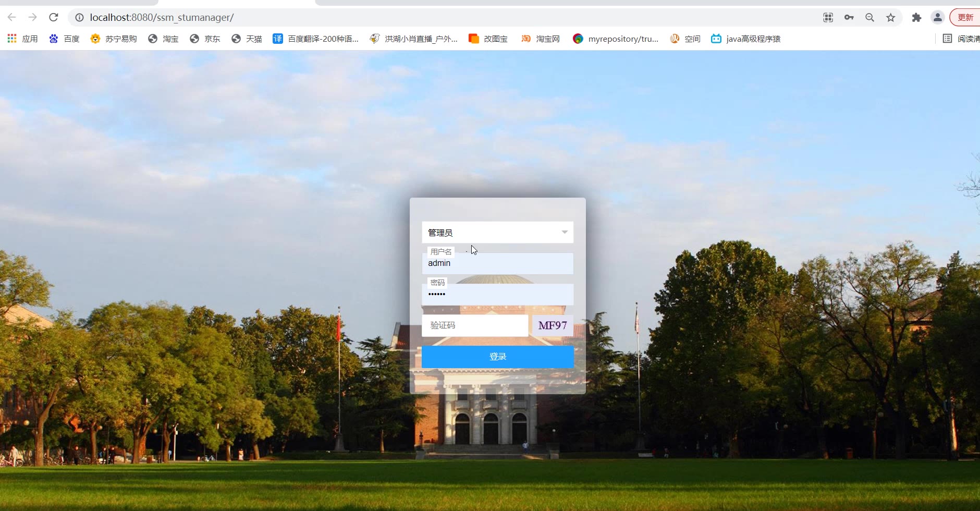Click the 验证码 captcha input field
Image resolution: width=980 pixels, height=511 pixels.
coord(475,325)
